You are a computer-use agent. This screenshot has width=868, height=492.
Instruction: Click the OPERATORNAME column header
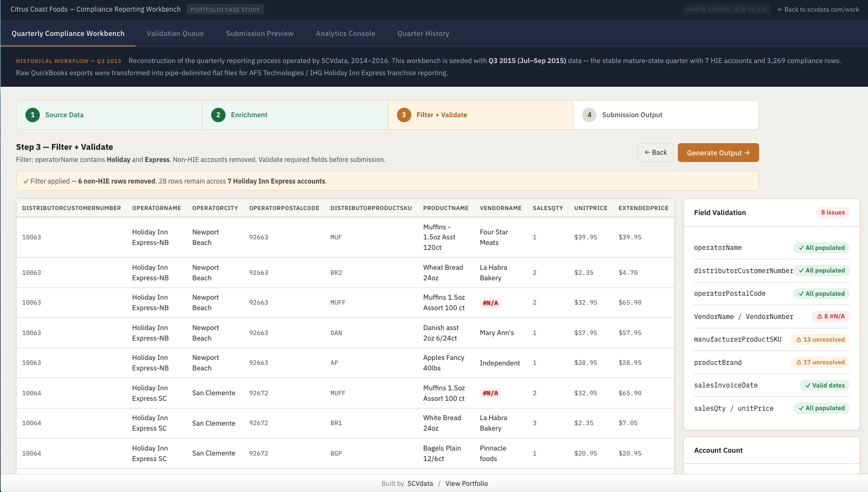click(x=156, y=208)
